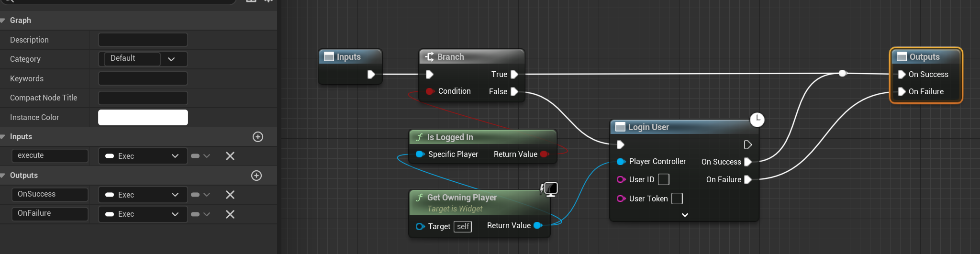Click the Branch node exec input pin

[430, 74]
